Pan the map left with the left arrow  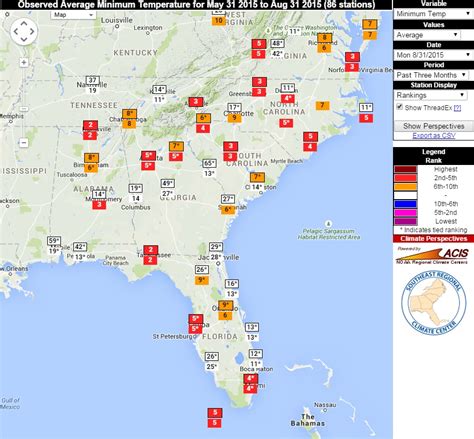(x=16, y=32)
